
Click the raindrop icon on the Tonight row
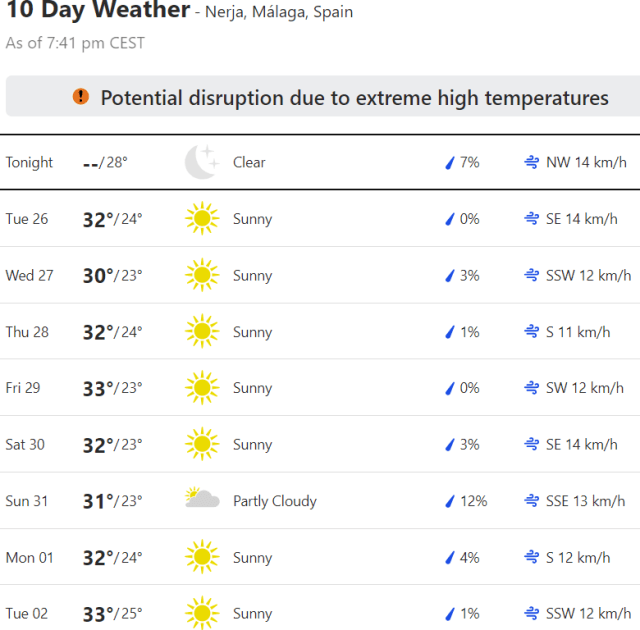450,162
